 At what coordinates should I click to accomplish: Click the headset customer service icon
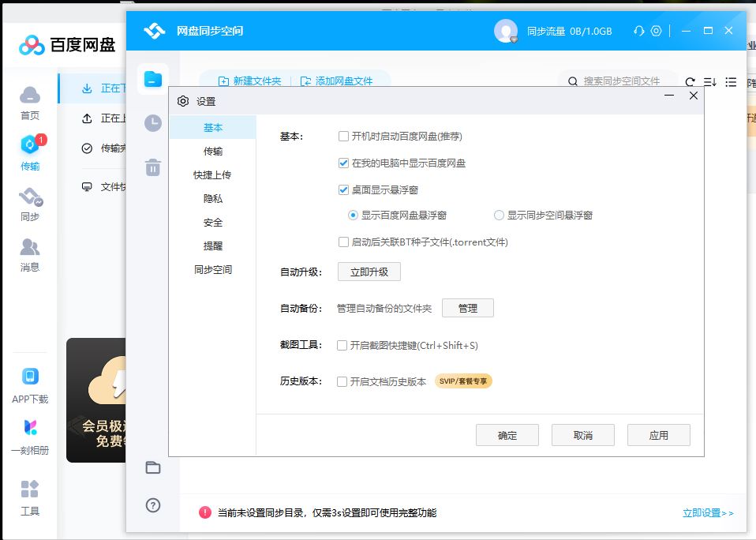coord(639,31)
